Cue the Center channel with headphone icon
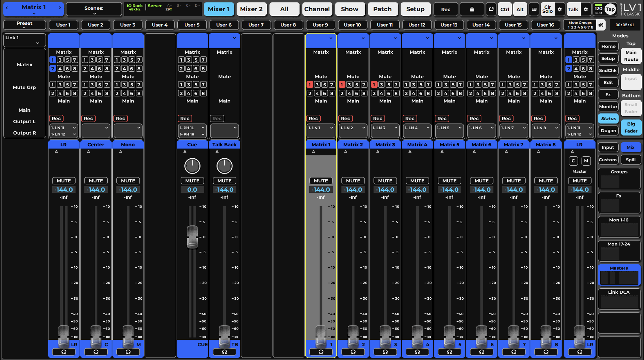 [96, 352]
